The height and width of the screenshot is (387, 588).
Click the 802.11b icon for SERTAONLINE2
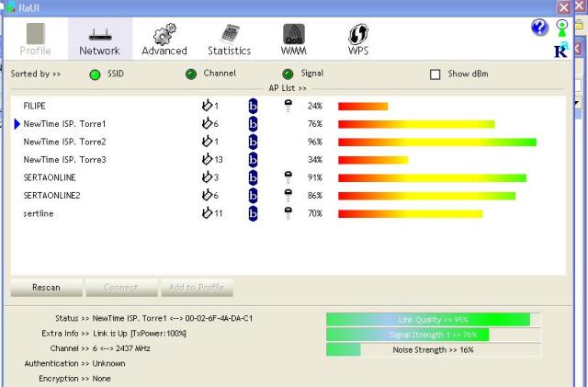point(254,196)
